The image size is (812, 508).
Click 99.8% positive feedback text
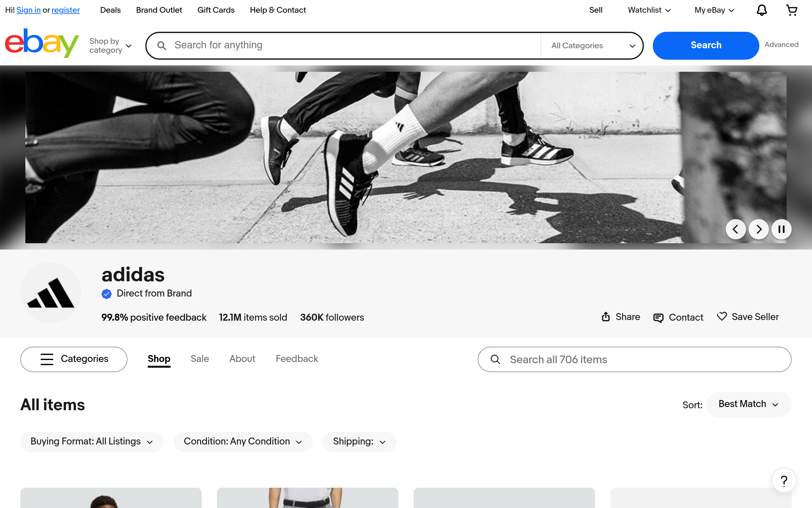pos(154,317)
